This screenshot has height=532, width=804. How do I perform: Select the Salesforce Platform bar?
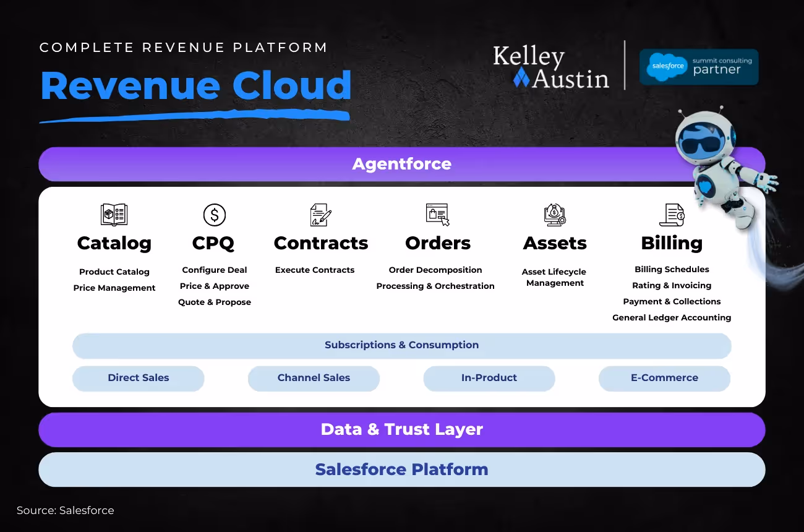(x=402, y=470)
